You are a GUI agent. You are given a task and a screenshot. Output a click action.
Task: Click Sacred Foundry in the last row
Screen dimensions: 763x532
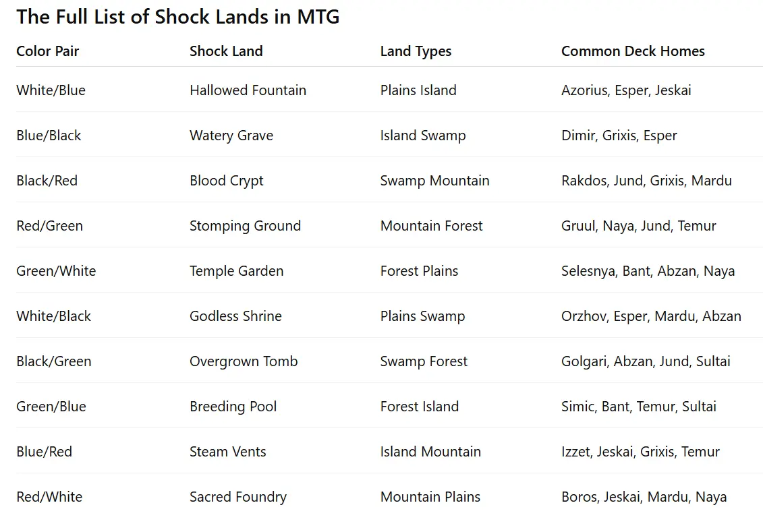[x=237, y=497]
